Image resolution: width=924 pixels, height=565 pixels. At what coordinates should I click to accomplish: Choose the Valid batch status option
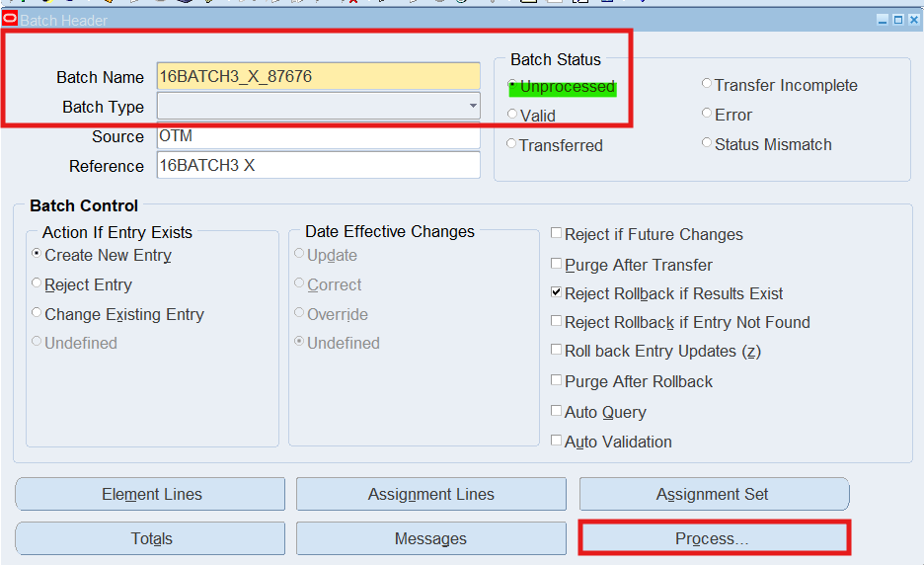tap(512, 115)
